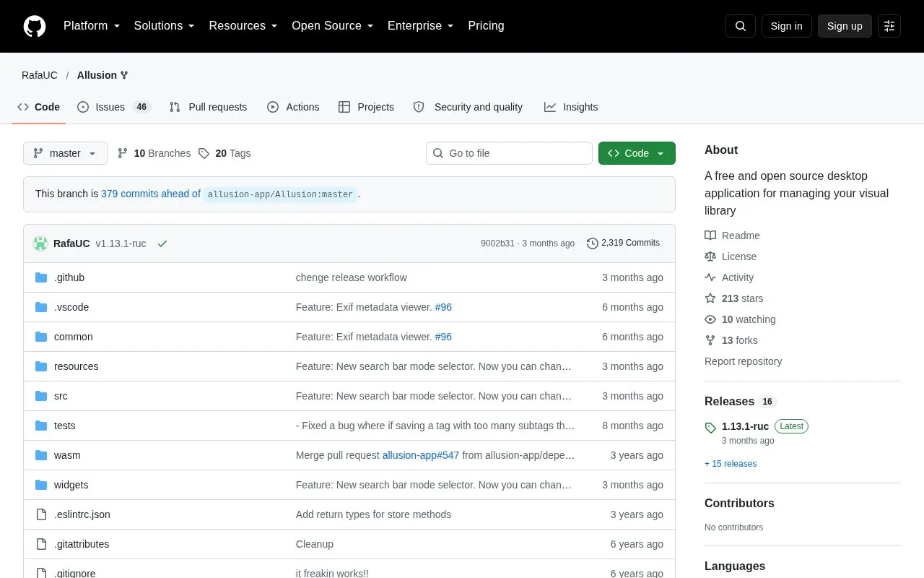Click the .eslintrc.json file icon
This screenshot has width=924, height=578.
[x=41, y=514]
